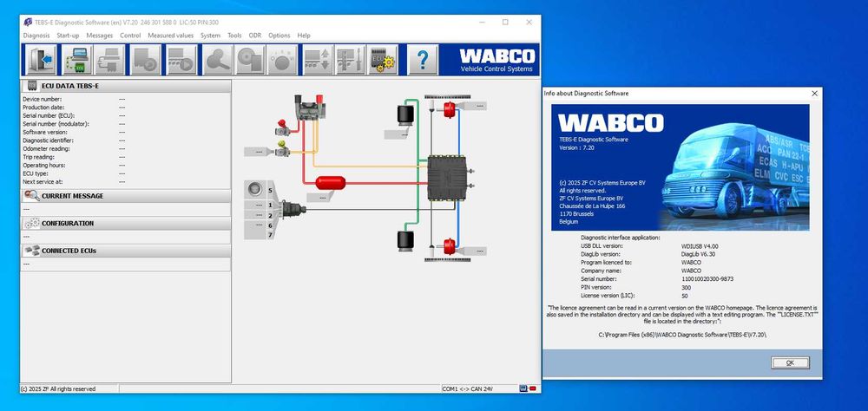This screenshot has height=411, width=868.
Task: Click the pressure value label under red reservoir
Action: pos(320,196)
